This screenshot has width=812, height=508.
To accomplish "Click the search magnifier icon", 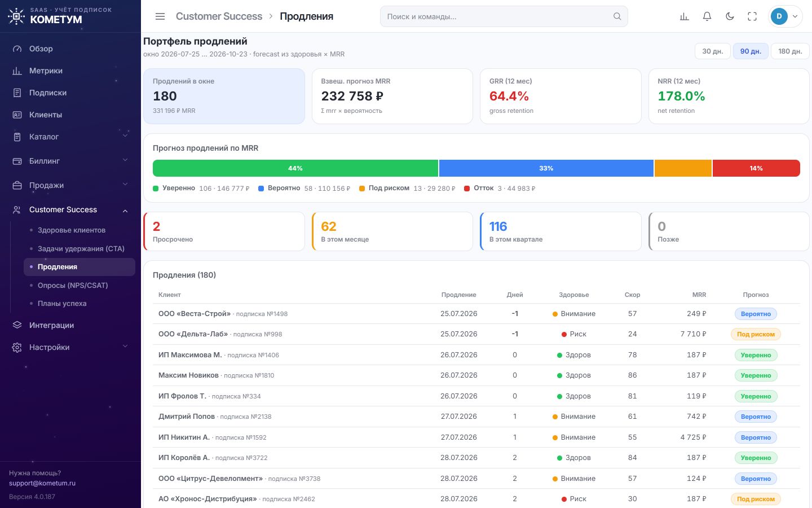I will click(x=617, y=16).
